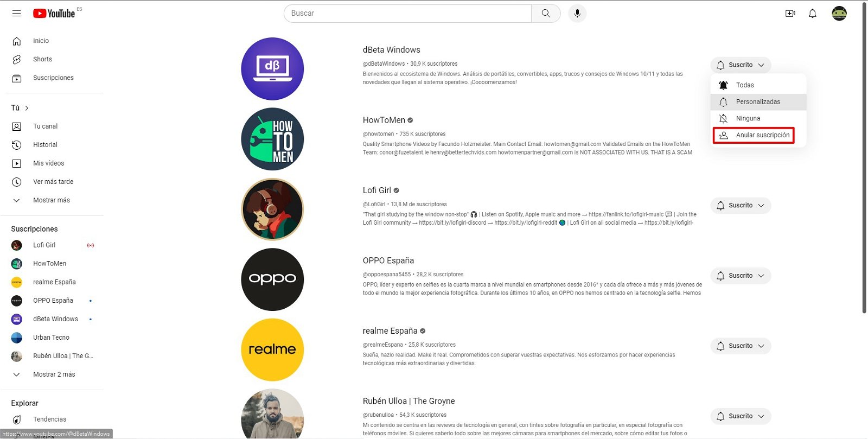Open the Lofi Girl channel title

[377, 190]
